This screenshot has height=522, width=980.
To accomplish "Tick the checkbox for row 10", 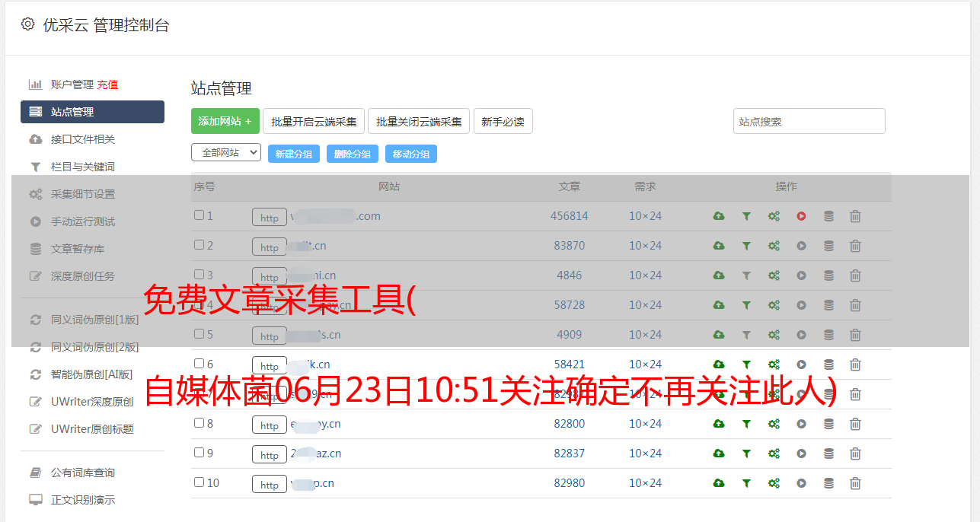I will (199, 482).
